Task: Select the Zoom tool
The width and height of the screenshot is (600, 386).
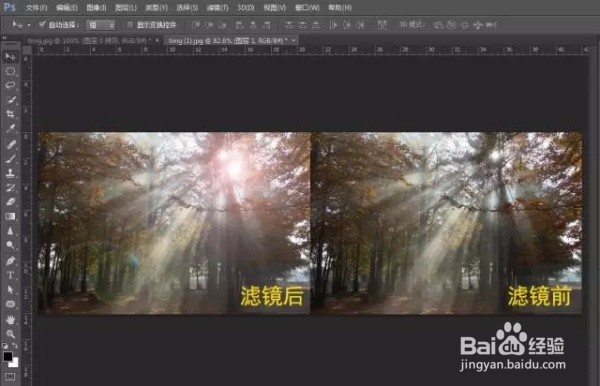Action: [x=10, y=334]
